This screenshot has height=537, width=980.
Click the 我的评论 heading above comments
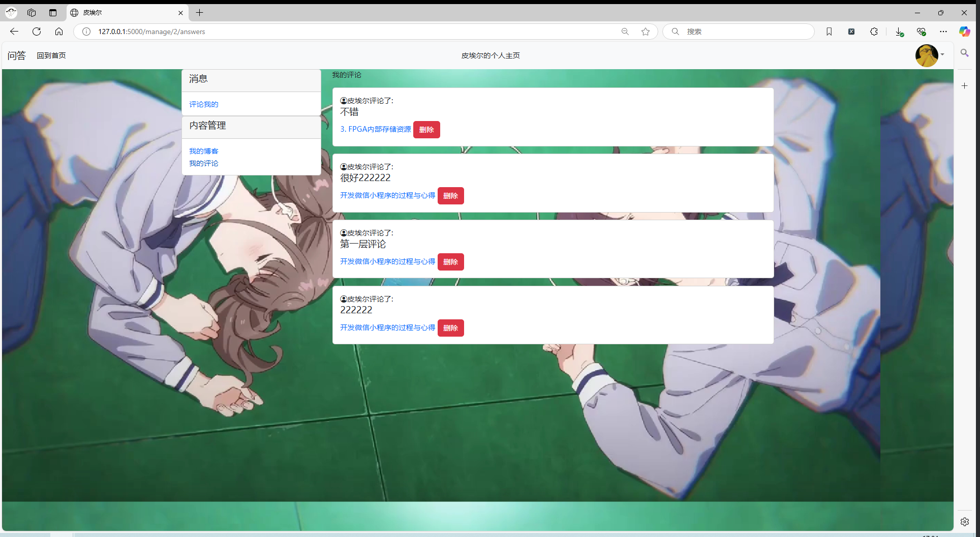pos(347,75)
